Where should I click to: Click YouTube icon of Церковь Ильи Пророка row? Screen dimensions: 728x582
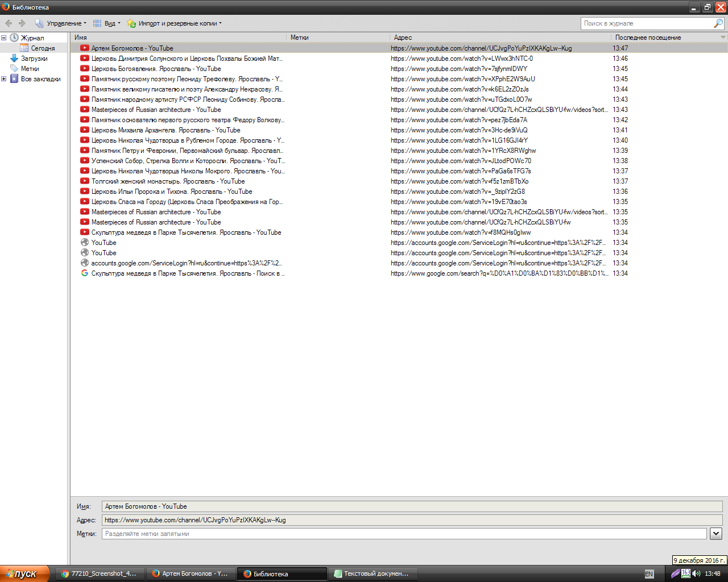tap(85, 192)
